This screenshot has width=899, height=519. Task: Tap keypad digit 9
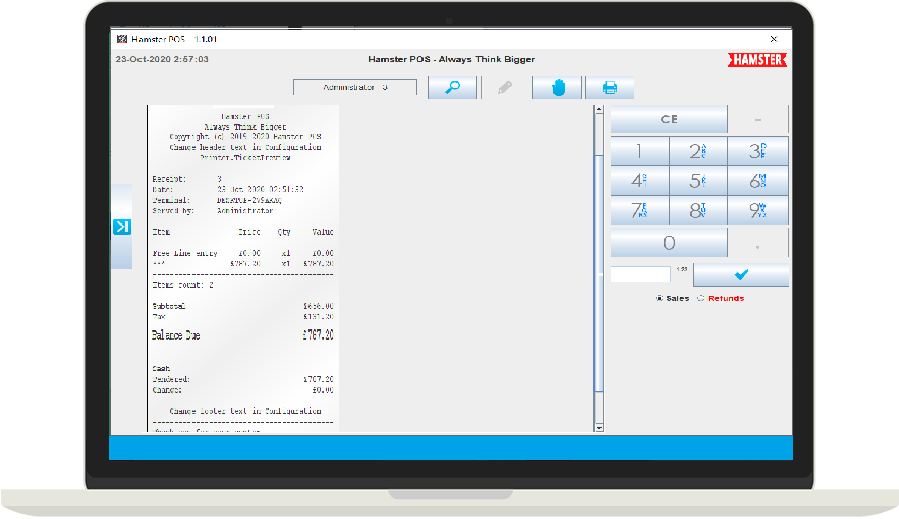point(758,210)
